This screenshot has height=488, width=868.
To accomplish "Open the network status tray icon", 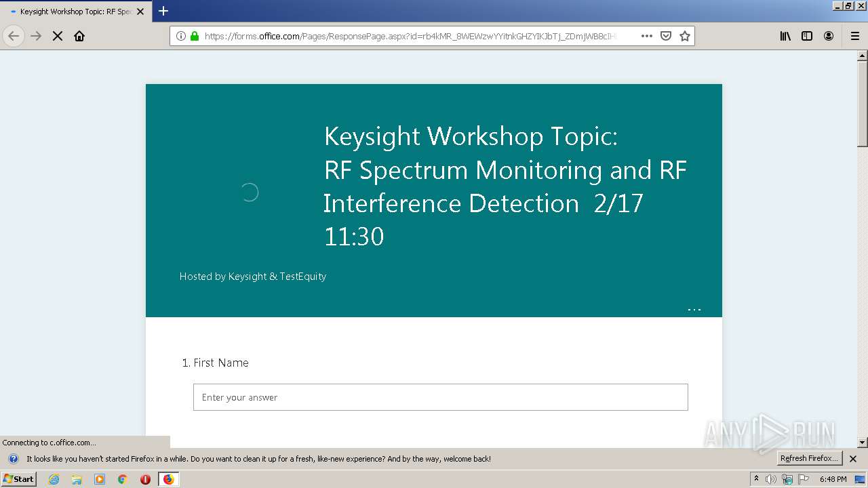I will click(x=787, y=479).
